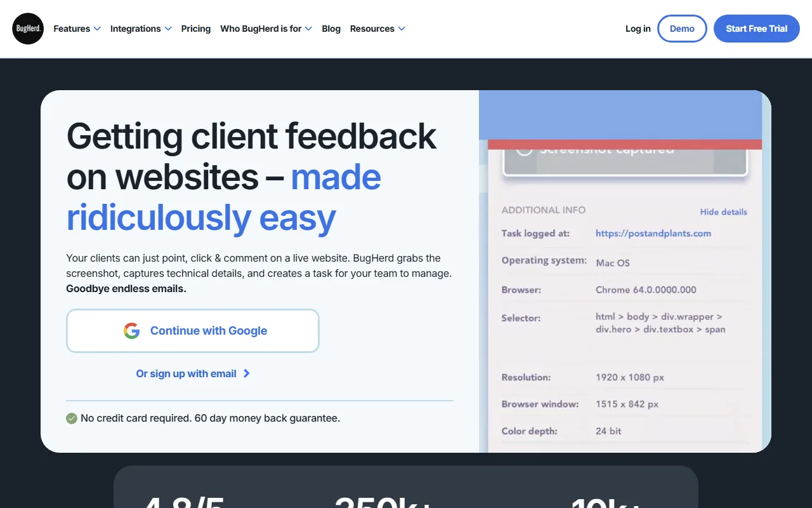Image resolution: width=812 pixels, height=508 pixels.
Task: Click the Log in link
Action: click(638, 29)
